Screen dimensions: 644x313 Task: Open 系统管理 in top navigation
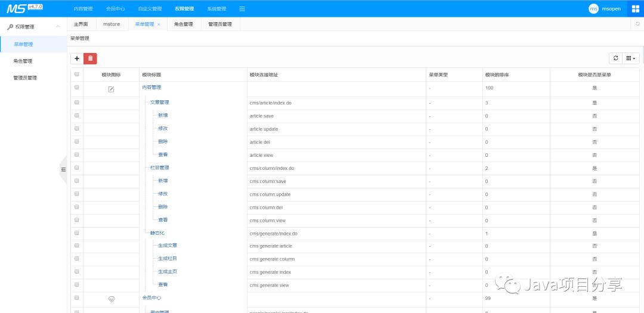(x=216, y=8)
